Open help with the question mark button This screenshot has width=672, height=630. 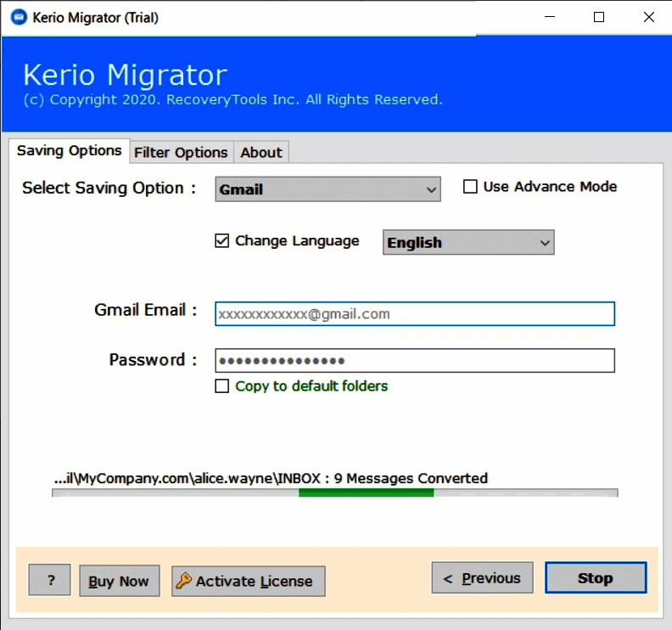coord(52,580)
